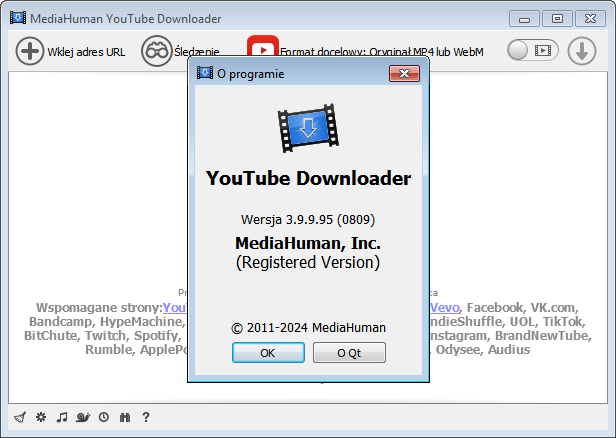Click the YouTube Downloader heading in dialog
Image resolution: width=616 pixels, height=438 pixels.
coord(308,178)
